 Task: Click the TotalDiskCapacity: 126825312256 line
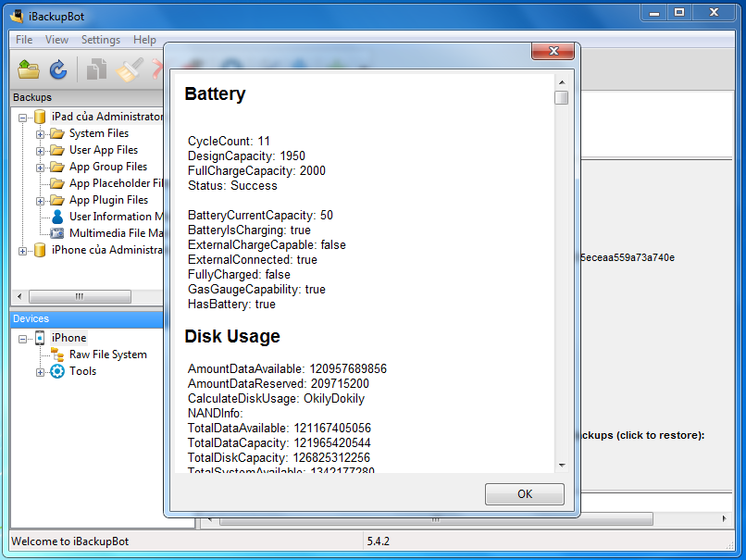click(x=279, y=457)
